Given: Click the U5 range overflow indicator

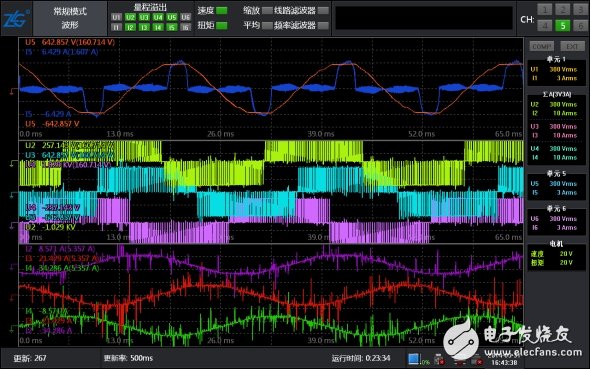Looking at the screenshot, I should [x=171, y=17].
